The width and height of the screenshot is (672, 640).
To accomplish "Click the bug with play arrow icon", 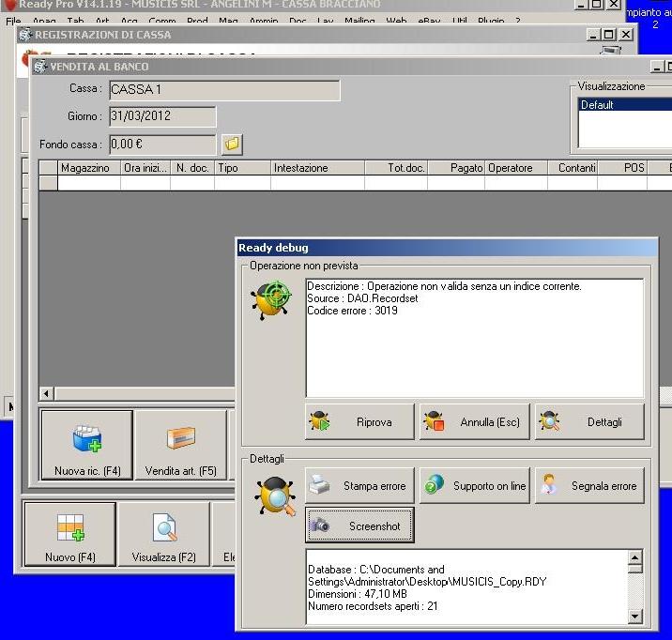I will (x=319, y=421).
